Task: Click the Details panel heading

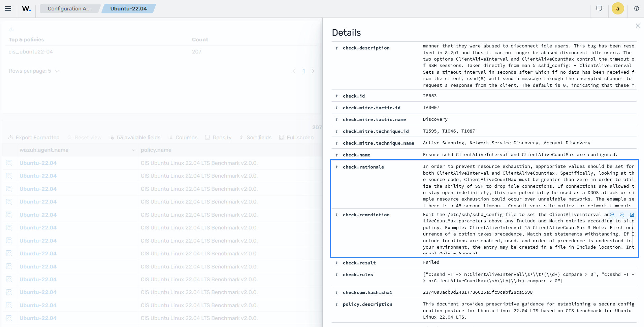Action: (x=346, y=33)
